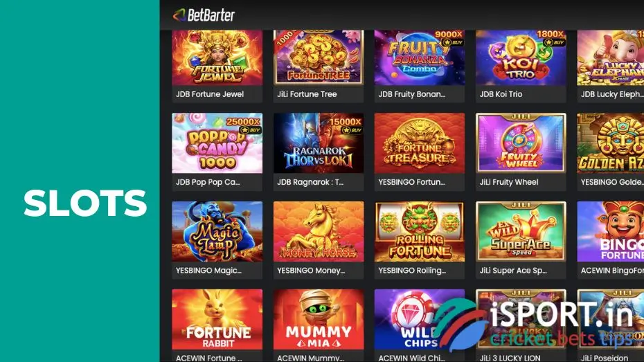644x362 pixels.
Task: Click the BetBarter logo
Action: pyautogui.click(x=204, y=15)
